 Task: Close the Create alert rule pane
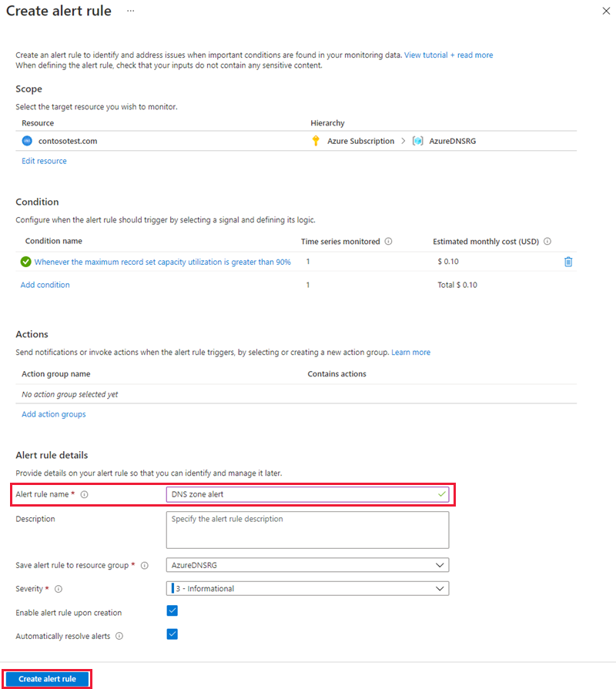click(606, 11)
